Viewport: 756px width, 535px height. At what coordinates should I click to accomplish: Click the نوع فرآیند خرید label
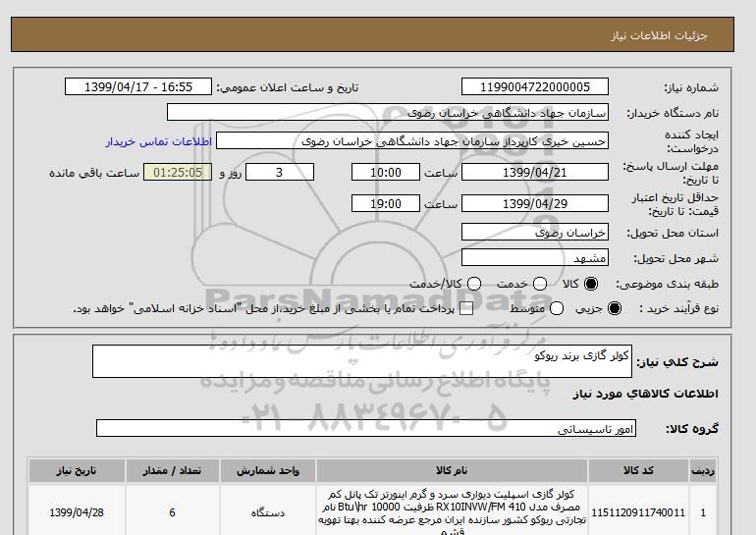(678, 308)
